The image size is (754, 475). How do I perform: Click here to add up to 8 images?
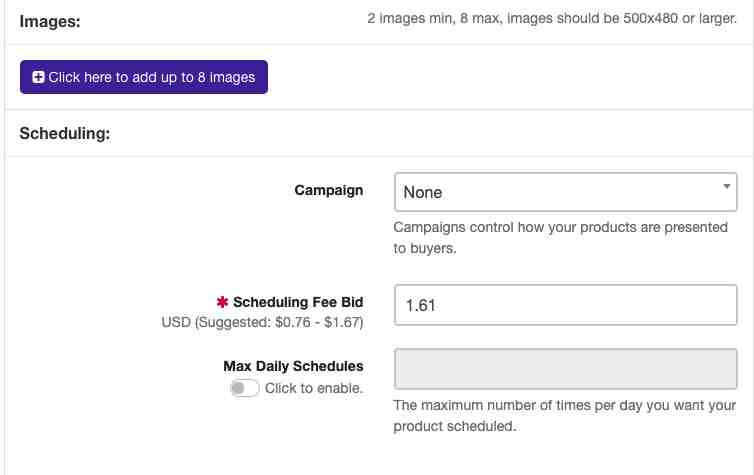pyautogui.click(x=144, y=77)
